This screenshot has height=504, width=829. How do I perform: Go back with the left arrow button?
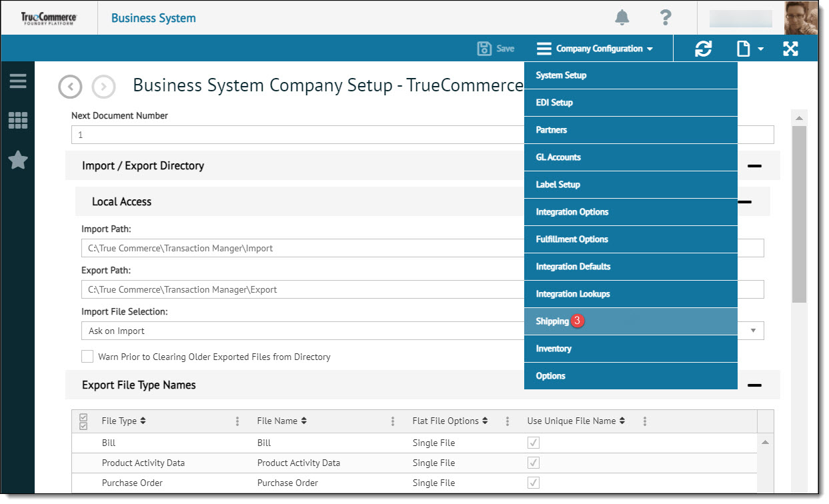coord(70,87)
